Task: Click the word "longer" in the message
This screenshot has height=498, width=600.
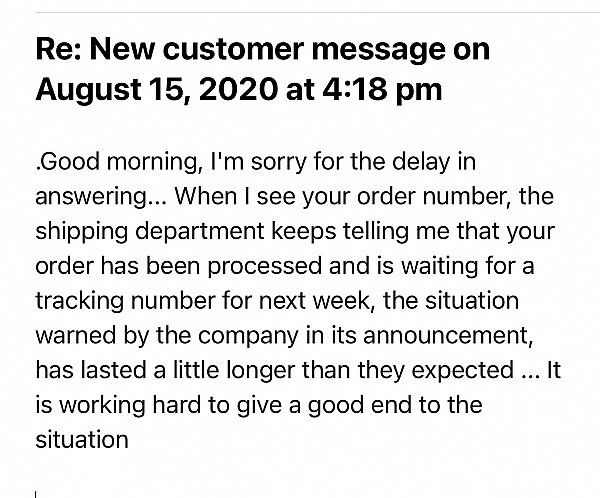Action: click(261, 371)
